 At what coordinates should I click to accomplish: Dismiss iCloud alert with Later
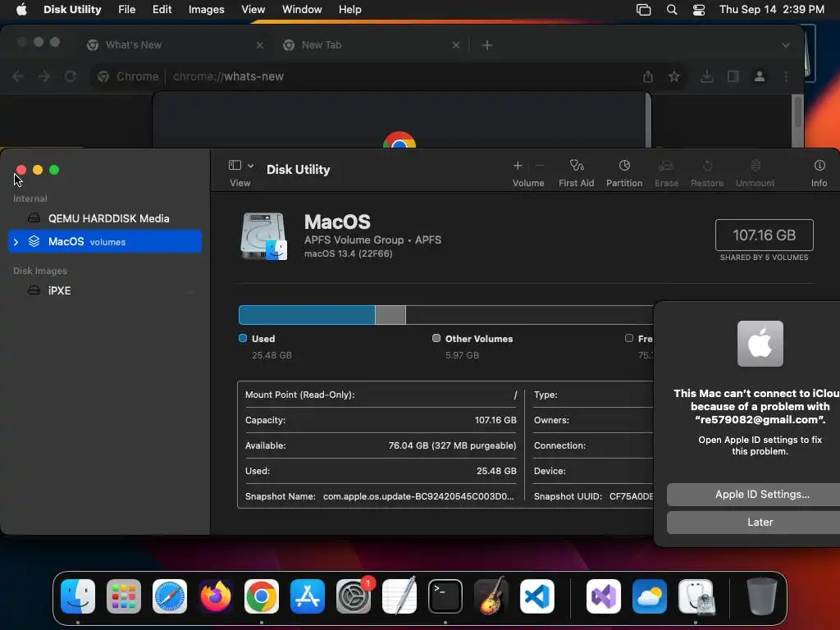(753, 522)
